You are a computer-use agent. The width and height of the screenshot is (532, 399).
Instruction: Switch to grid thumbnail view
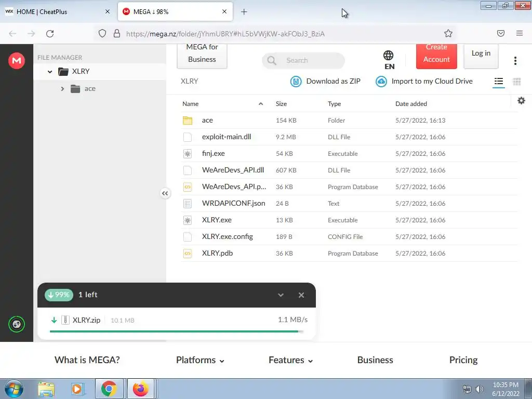[517, 82]
